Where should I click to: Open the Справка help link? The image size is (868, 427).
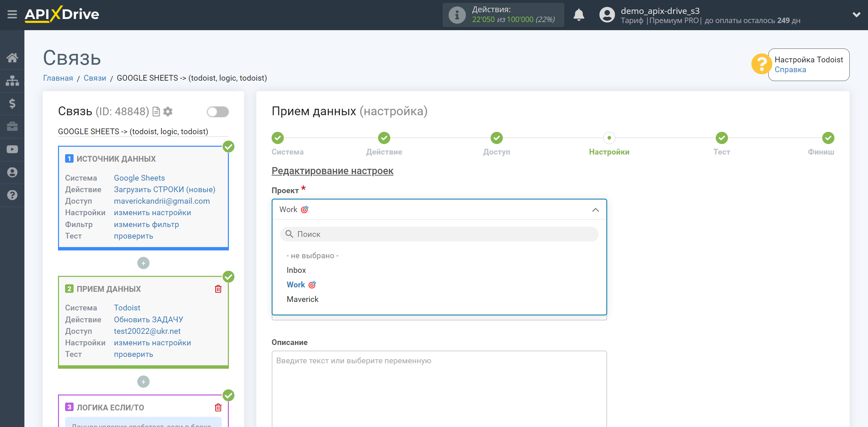[790, 69]
